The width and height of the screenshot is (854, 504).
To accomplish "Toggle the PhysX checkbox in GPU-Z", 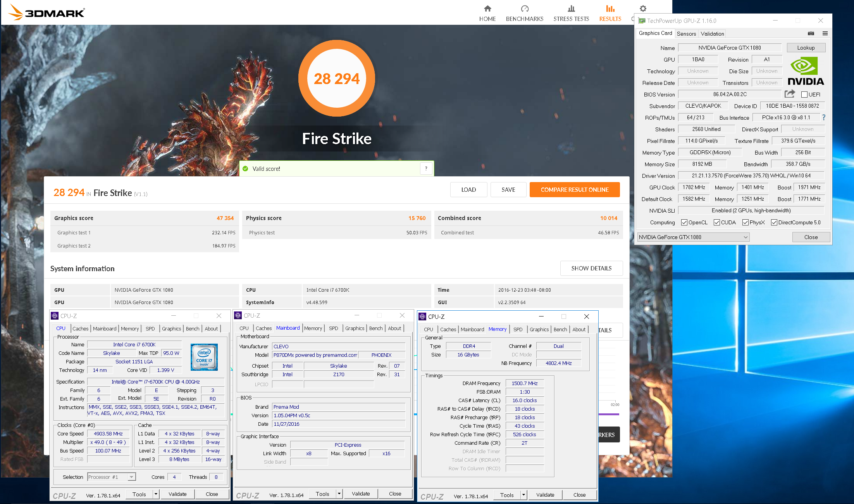I will click(746, 222).
